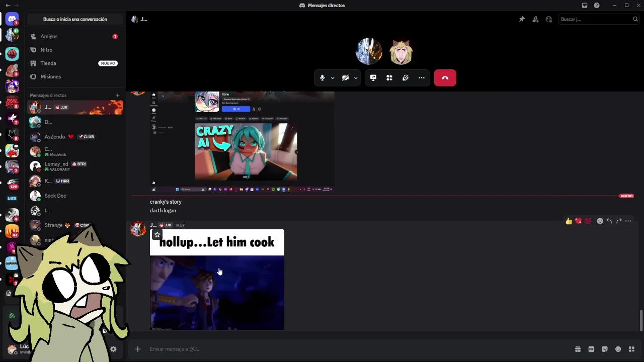Open apps launcher in message bar
The height and width of the screenshot is (362, 644).
click(631, 349)
